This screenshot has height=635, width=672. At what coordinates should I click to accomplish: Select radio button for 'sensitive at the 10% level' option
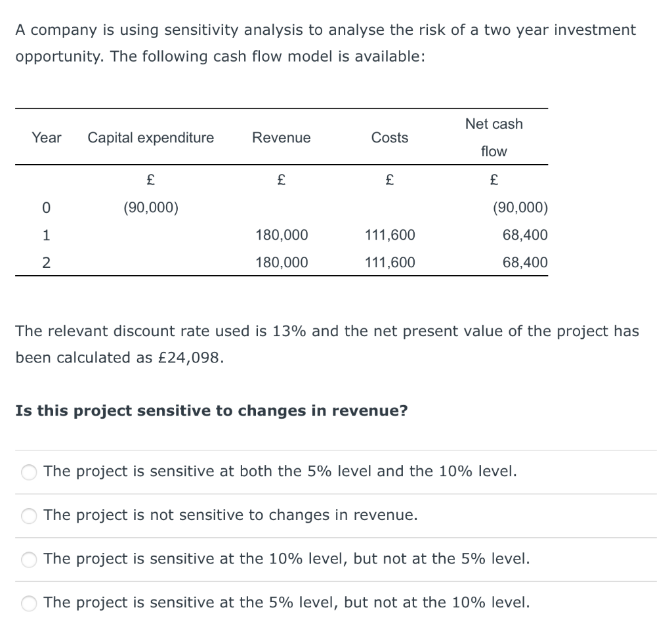pos(29,559)
